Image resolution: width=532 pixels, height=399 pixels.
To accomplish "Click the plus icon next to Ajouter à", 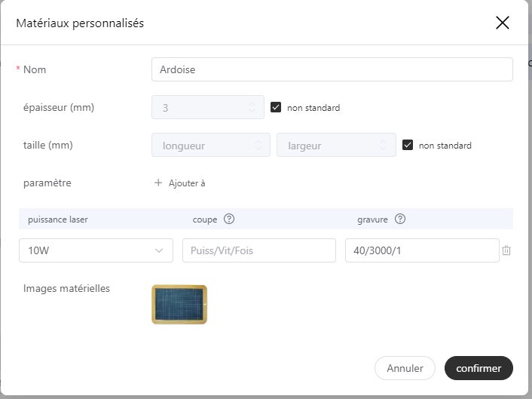I will click(158, 183).
